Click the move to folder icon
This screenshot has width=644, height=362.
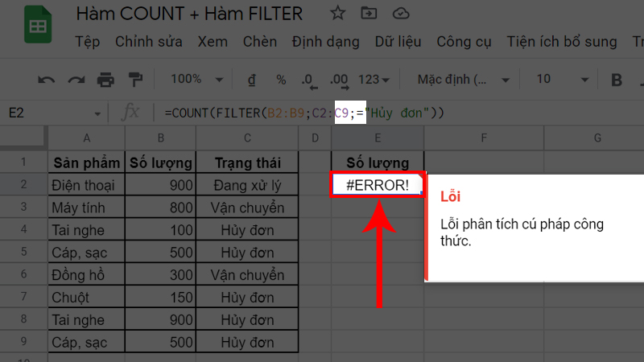[369, 14]
